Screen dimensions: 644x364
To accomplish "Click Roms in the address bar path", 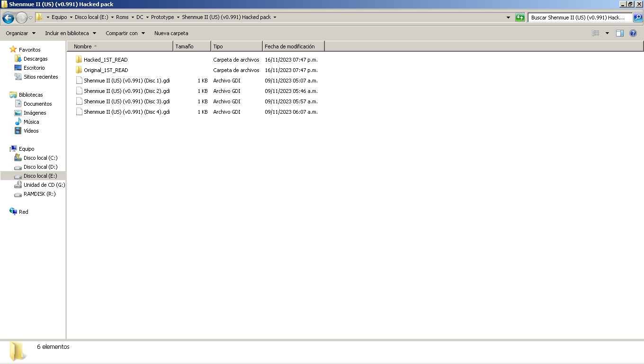I will tap(122, 17).
